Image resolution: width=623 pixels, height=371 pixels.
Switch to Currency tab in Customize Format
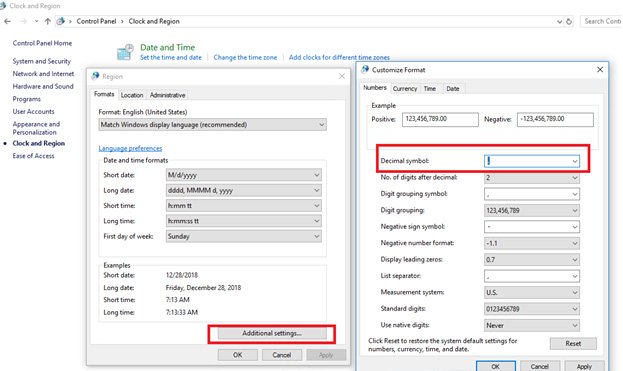(x=405, y=89)
